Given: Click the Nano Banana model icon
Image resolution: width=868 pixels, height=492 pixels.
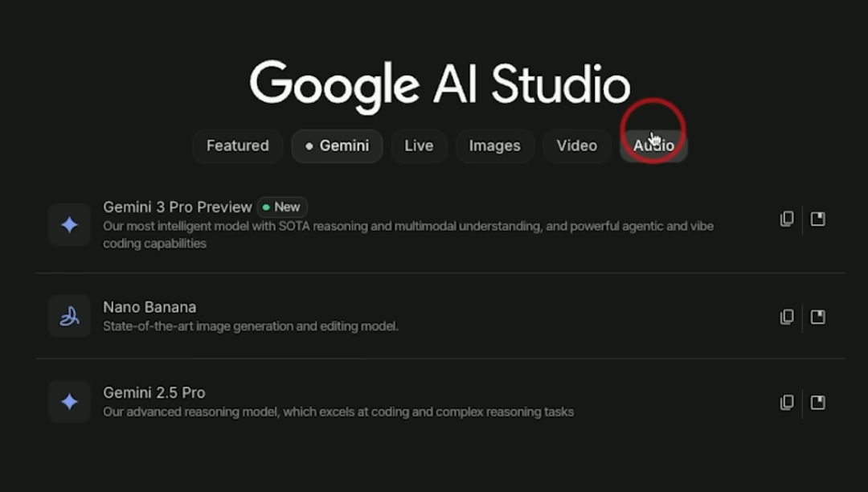Looking at the screenshot, I should (x=70, y=317).
